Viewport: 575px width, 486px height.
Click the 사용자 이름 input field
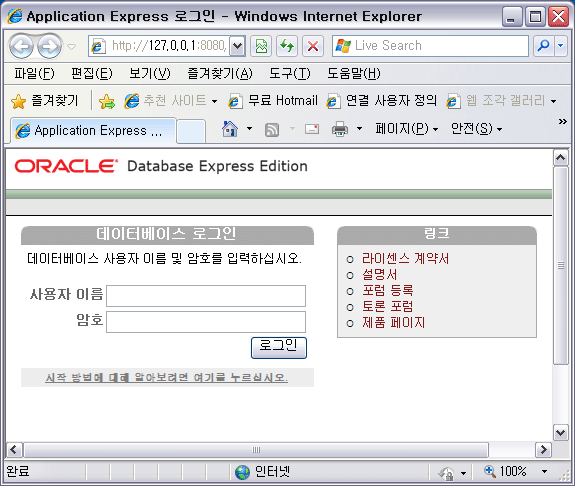click(x=206, y=296)
